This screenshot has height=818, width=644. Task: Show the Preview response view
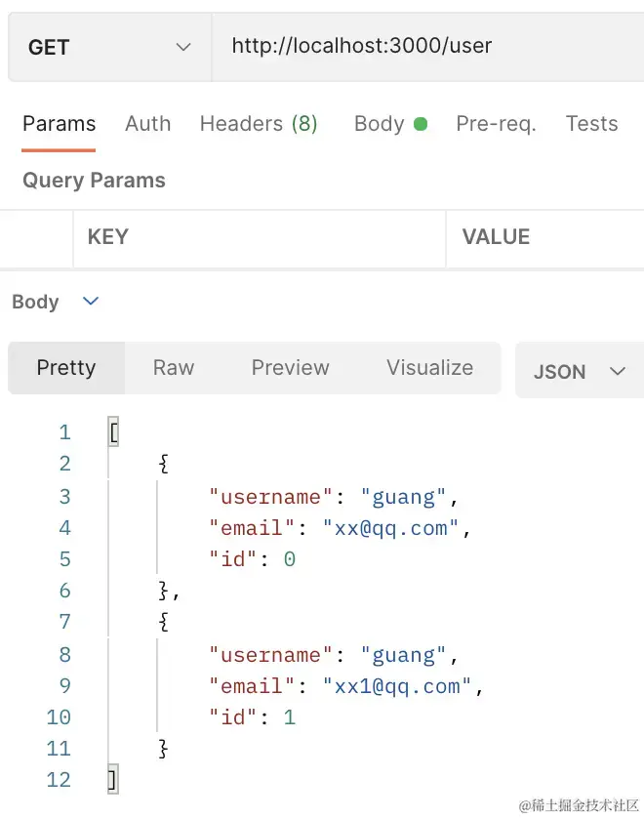click(290, 368)
